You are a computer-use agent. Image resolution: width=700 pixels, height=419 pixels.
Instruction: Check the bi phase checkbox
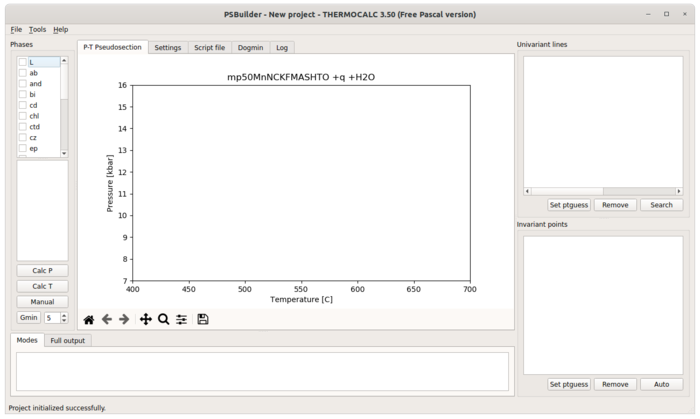pyautogui.click(x=23, y=94)
